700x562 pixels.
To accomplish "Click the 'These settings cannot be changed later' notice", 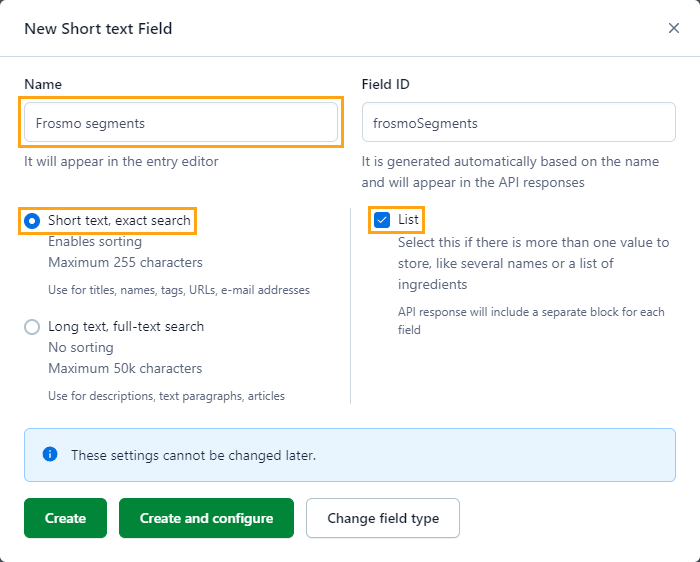I will (x=193, y=455).
